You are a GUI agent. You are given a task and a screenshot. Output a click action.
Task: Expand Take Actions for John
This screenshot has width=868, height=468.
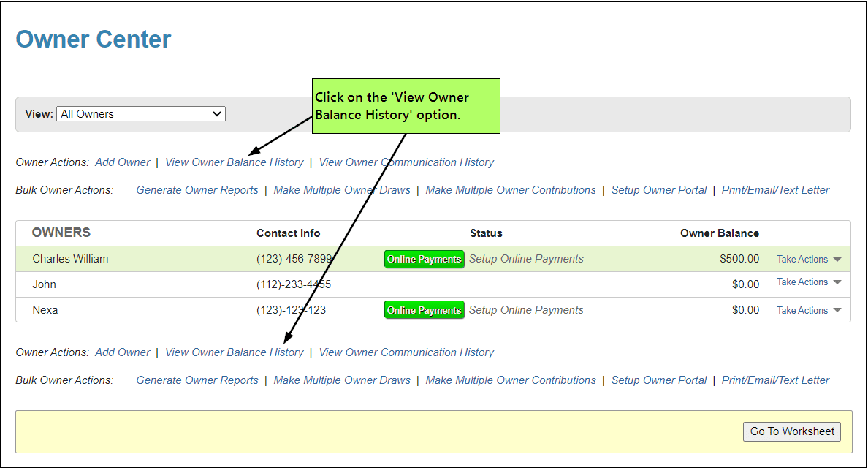(x=808, y=282)
